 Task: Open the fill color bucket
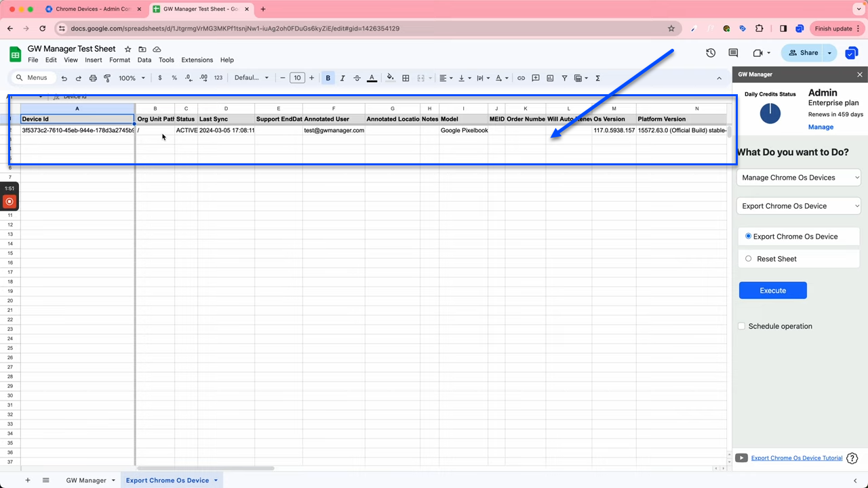pyautogui.click(x=391, y=78)
